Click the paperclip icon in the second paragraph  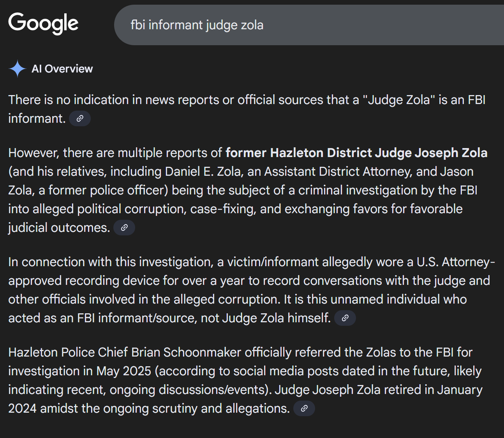(x=124, y=228)
